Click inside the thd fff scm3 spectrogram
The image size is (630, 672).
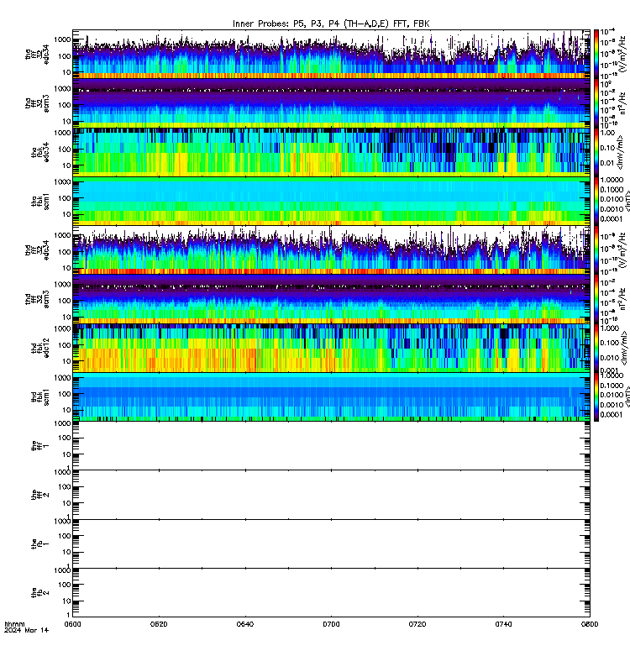[x=331, y=299]
